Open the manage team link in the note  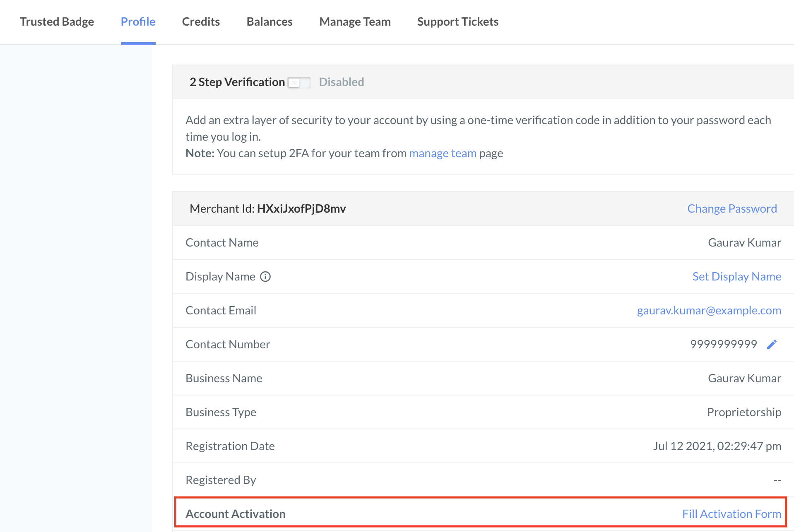443,153
